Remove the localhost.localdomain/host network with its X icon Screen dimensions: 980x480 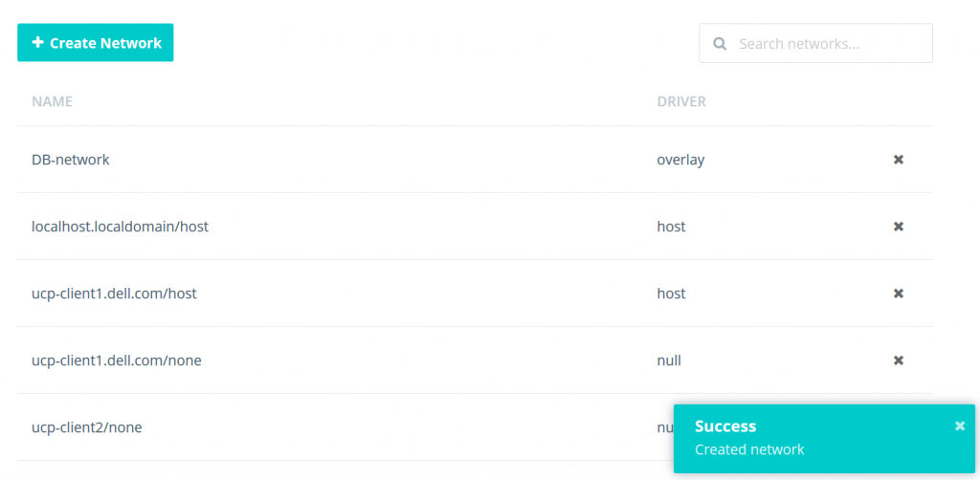point(899,227)
